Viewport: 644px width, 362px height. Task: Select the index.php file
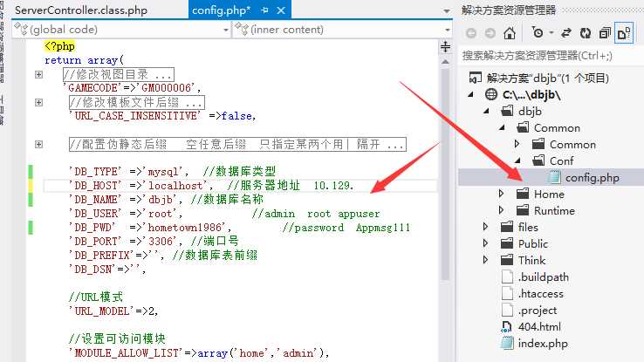[543, 343]
